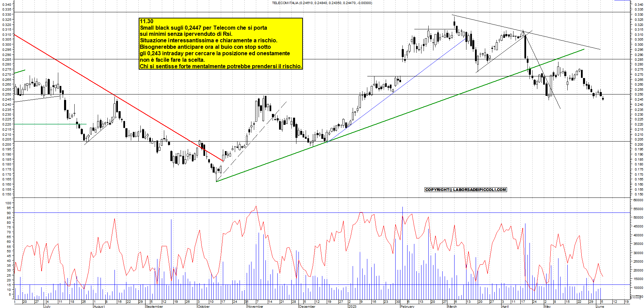Click the "February" month label

click(408, 306)
